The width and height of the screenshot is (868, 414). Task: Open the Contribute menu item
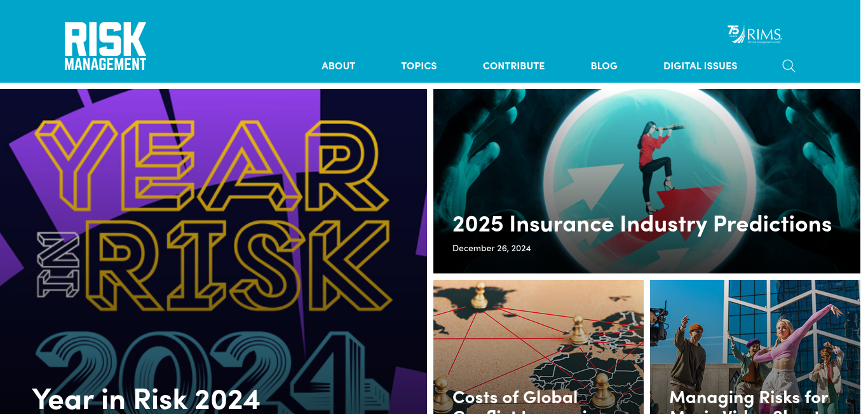pos(513,66)
